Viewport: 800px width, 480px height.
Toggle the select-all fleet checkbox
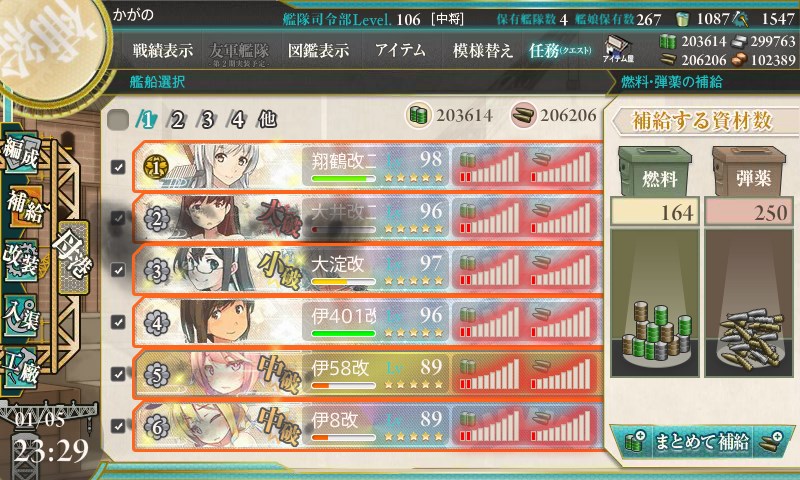coord(118,120)
